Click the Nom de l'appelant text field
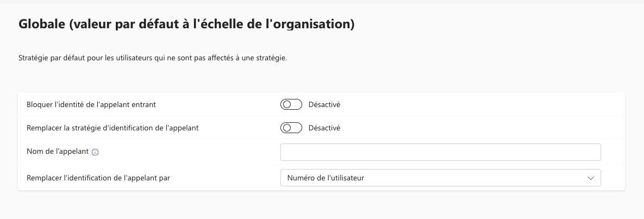 pyautogui.click(x=440, y=152)
